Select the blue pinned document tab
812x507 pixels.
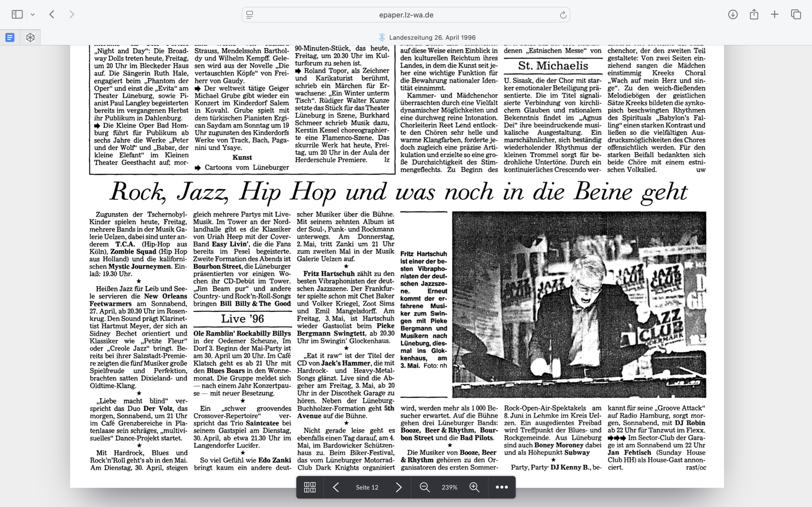[10, 37]
